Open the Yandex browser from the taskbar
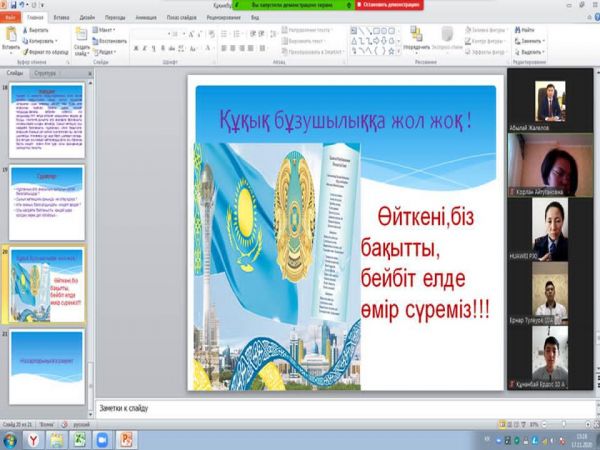Screen dimensions: 600x450 pyautogui.click(x=35, y=439)
